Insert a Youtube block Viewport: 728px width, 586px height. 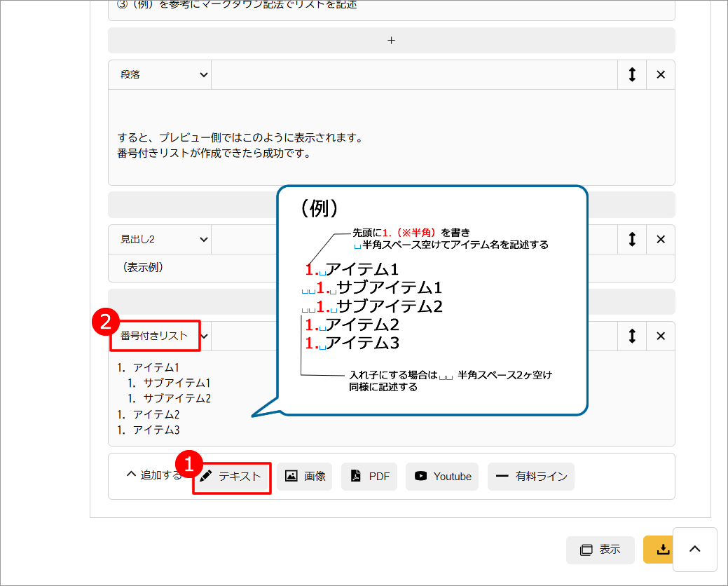[x=442, y=477]
